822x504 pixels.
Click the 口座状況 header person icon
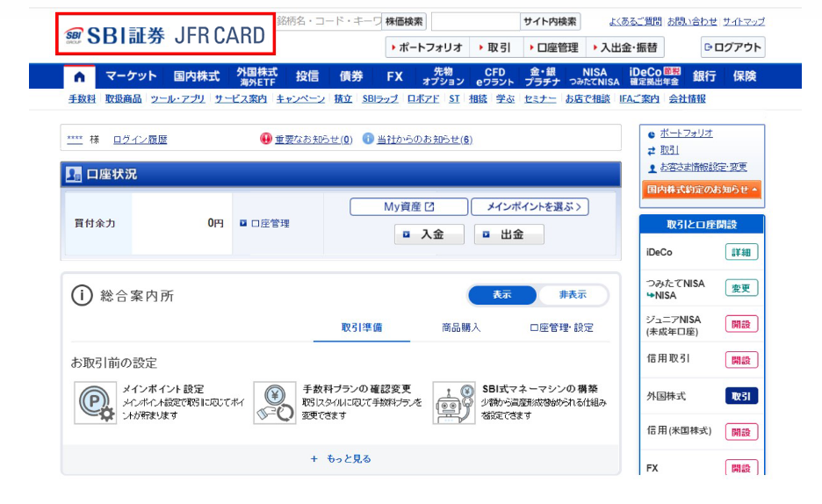[74, 175]
